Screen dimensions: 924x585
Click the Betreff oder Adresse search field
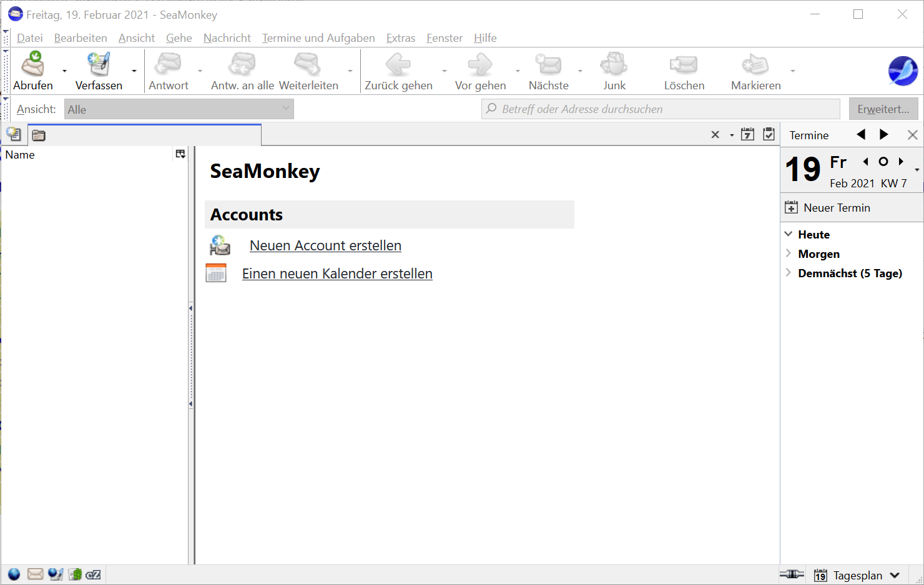click(661, 109)
